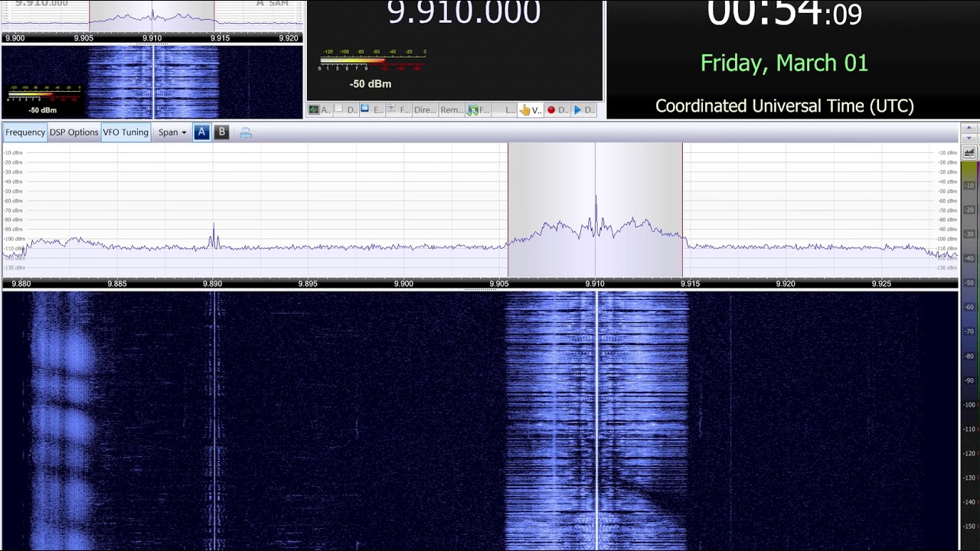Viewport: 980px width, 551px height.
Task: Click the 9.910 carrier peak in the spectrum
Action: click(596, 214)
